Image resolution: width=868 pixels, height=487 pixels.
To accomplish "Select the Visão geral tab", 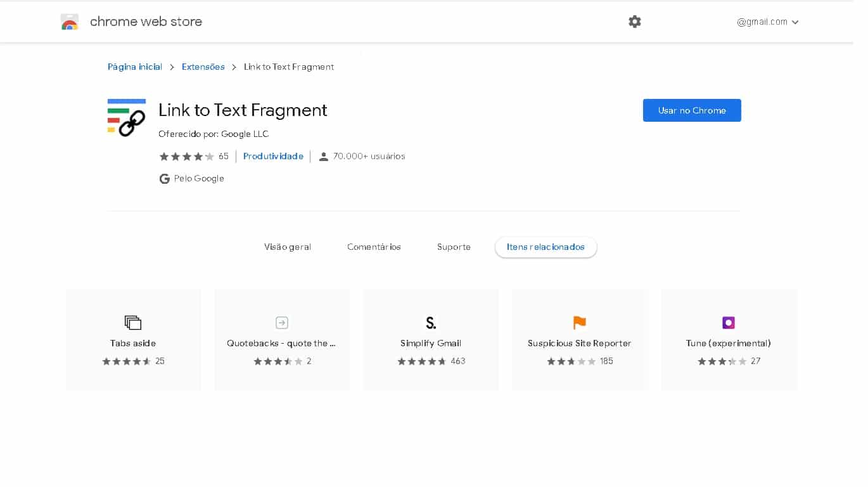I will tap(288, 247).
